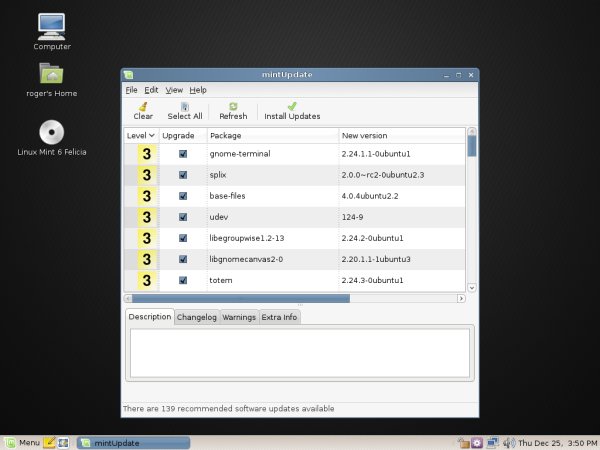The height and width of the screenshot is (450, 600).
Task: Uncheck the splix upgrade checkbox
Action: pos(183,175)
